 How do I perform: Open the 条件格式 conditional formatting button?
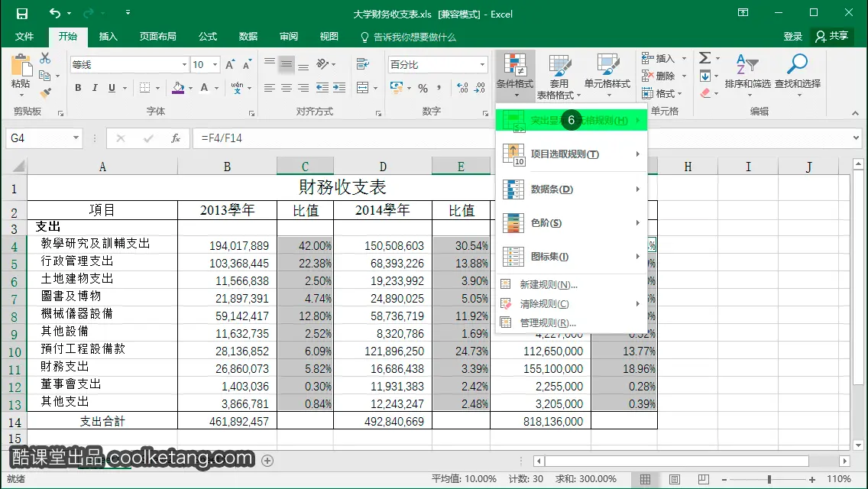click(515, 76)
